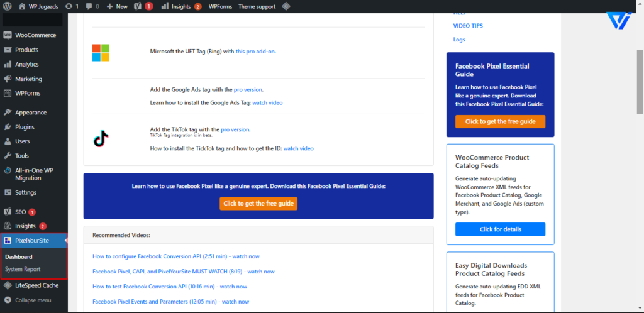Image resolution: width=644 pixels, height=313 pixels.
Task: Open comments bubble icon showing 0
Action: click(x=92, y=6)
